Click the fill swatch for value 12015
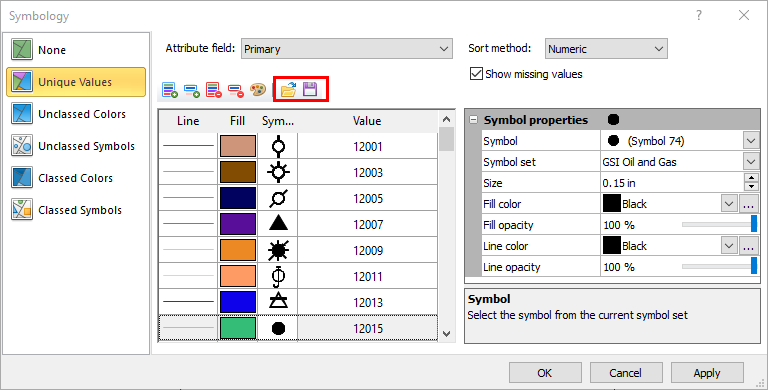 point(238,328)
